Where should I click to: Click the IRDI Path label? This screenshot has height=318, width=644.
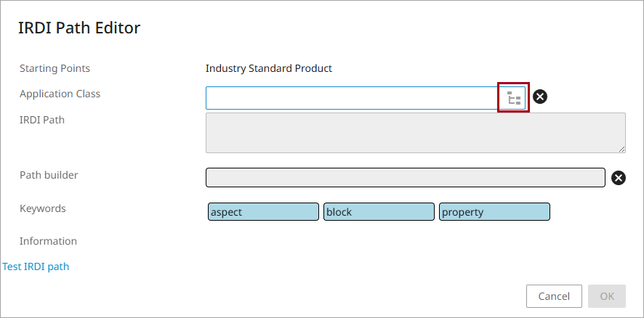(42, 120)
